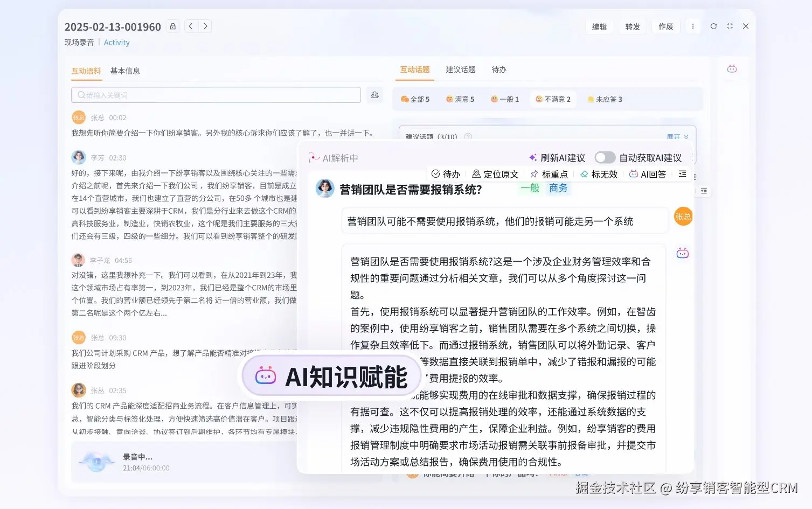
Task: Toggle fullscreen icon in top bar
Action: (730, 26)
